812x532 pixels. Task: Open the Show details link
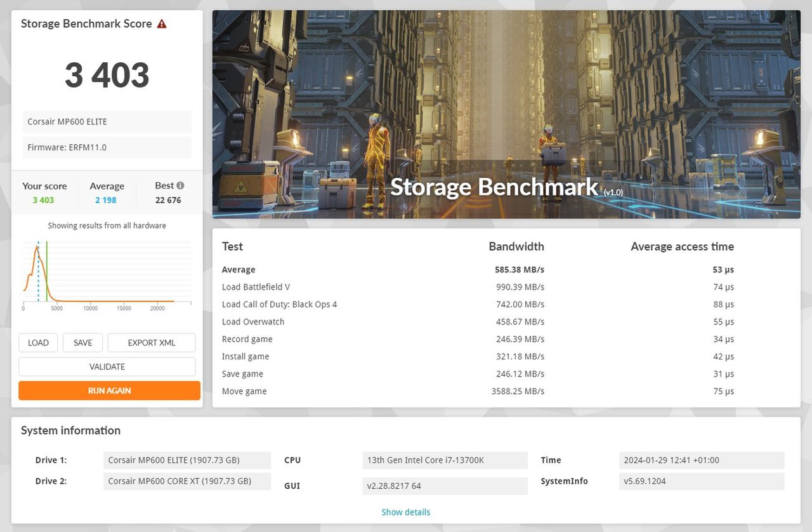tap(406, 512)
